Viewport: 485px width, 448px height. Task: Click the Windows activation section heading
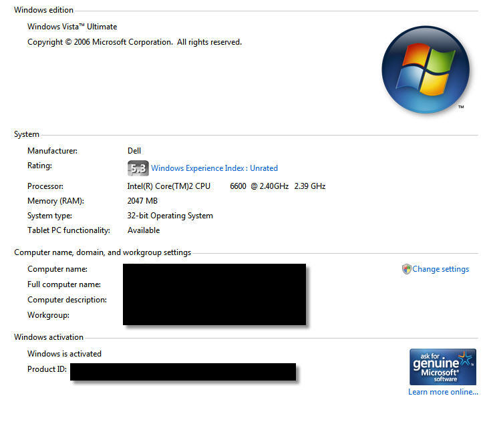click(49, 337)
